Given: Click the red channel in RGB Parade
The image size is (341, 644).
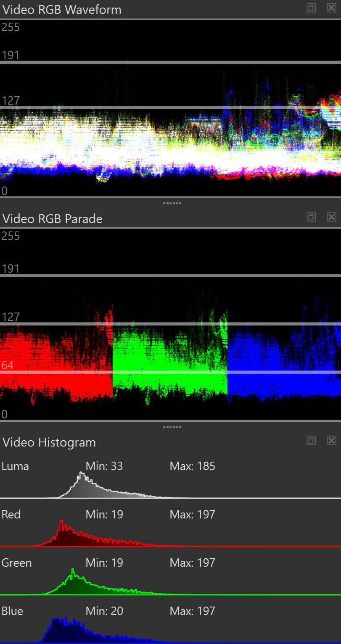Looking at the screenshot, I should (x=56, y=361).
